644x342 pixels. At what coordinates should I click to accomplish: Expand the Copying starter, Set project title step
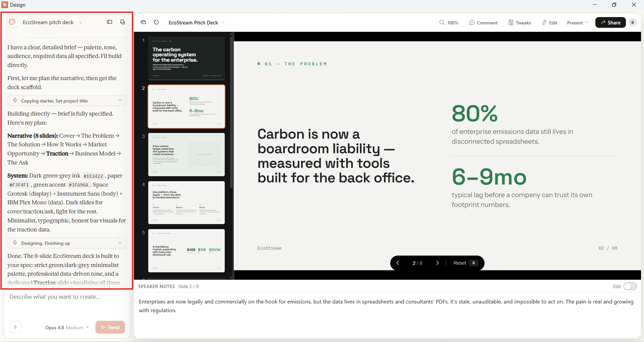click(67, 101)
